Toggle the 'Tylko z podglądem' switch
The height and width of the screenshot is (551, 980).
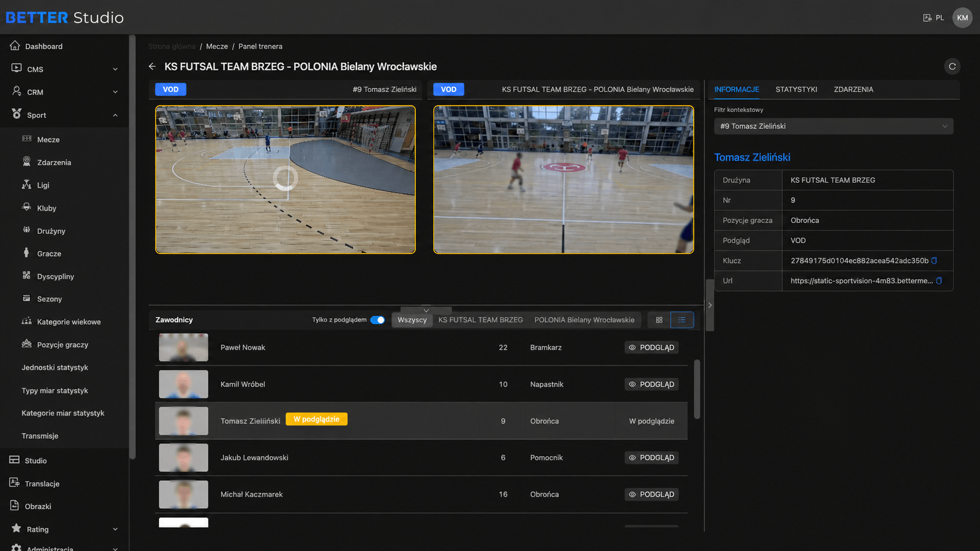point(378,320)
